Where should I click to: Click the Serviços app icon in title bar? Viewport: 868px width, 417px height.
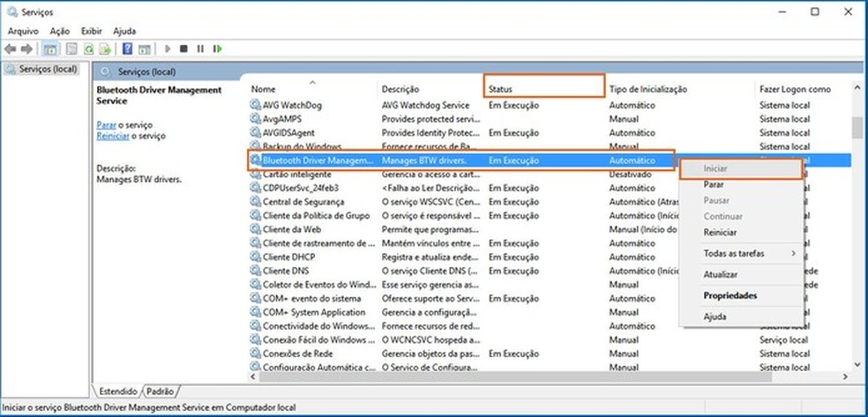point(12,12)
